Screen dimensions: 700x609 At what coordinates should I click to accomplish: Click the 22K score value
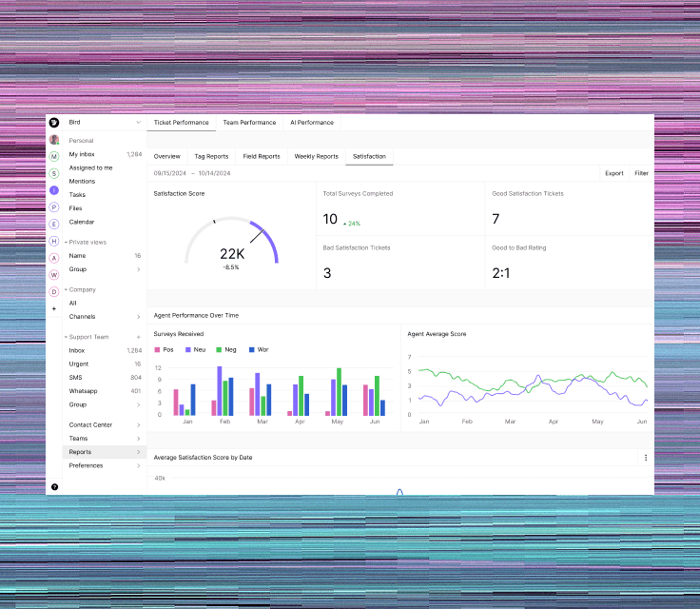(232, 254)
